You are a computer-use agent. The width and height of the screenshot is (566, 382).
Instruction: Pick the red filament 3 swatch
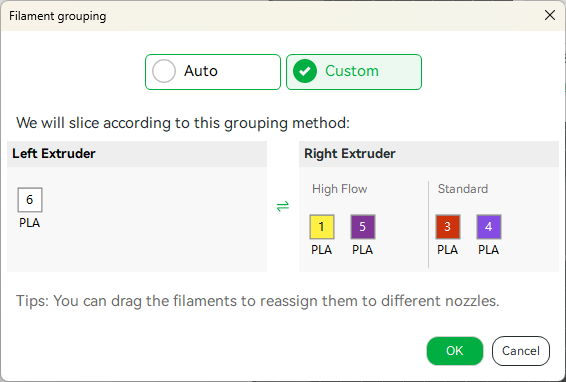[x=448, y=227]
